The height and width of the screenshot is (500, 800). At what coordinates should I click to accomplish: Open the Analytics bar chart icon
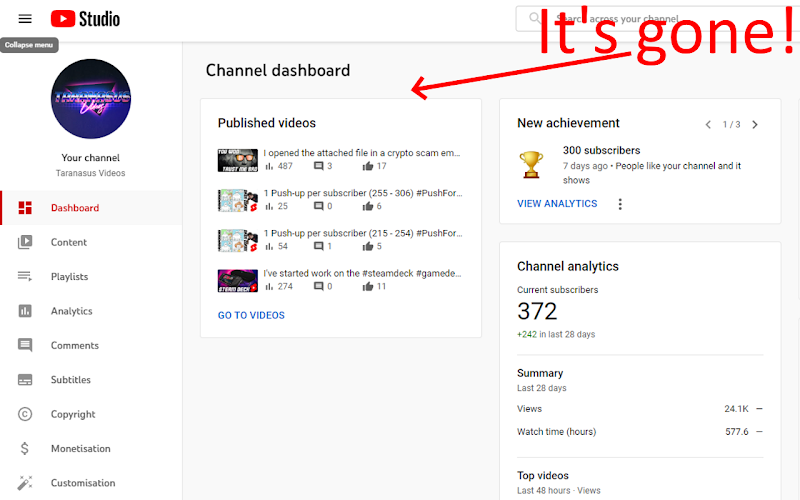click(25, 311)
